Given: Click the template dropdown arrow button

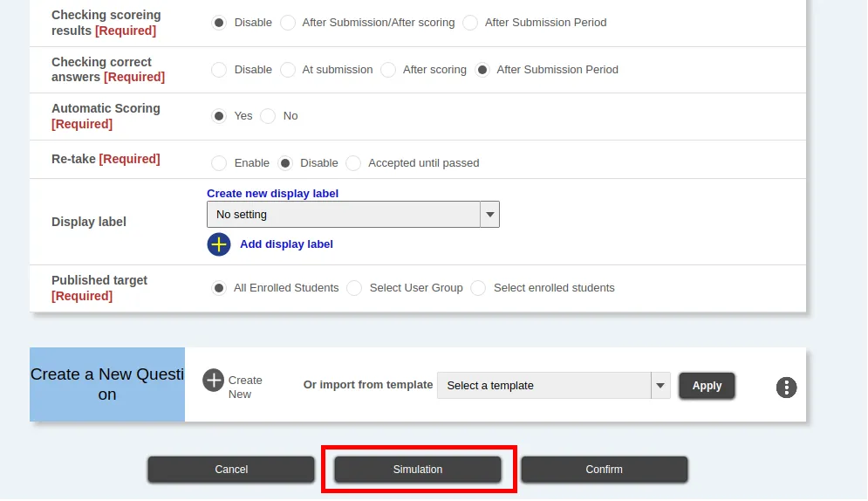Looking at the screenshot, I should coord(660,386).
